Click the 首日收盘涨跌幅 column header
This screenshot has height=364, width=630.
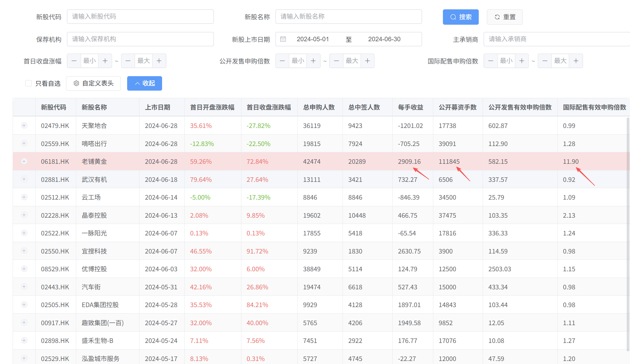click(x=269, y=107)
